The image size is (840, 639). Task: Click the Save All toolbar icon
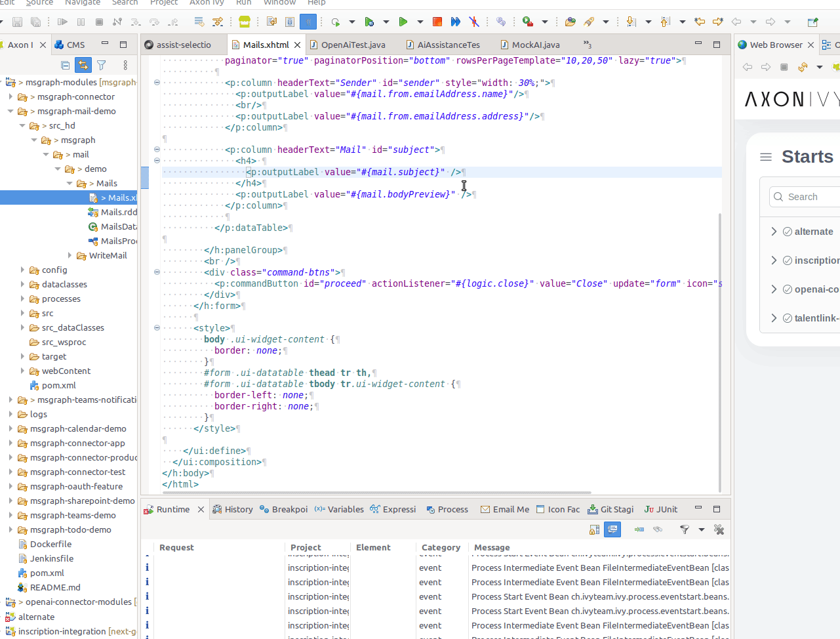[x=36, y=21]
